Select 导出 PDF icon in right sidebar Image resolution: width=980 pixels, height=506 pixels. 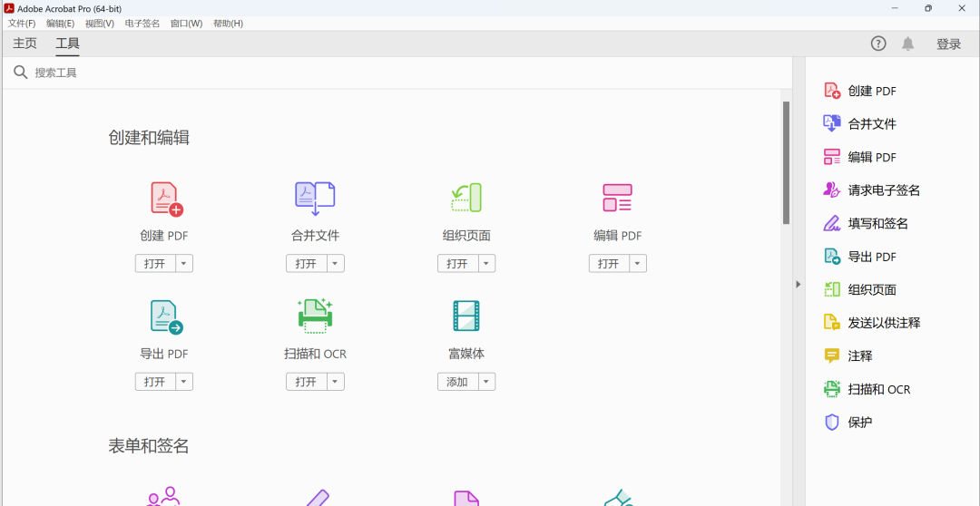832,256
